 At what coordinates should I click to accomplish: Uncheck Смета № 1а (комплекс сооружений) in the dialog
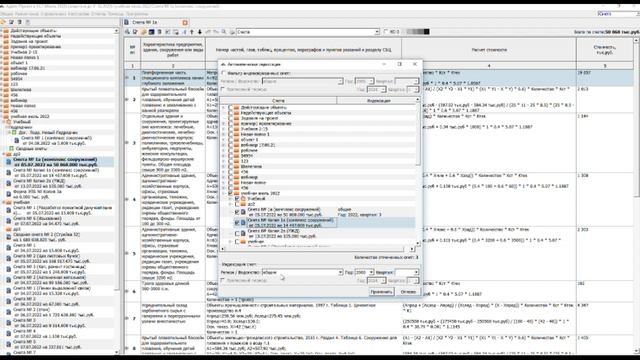237,212
